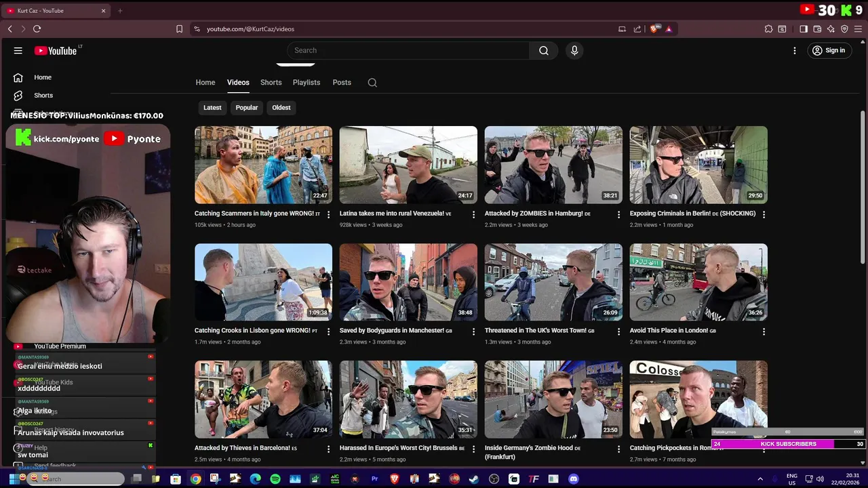868x488 pixels.
Task: Open options for Latina rural Venezuela video
Action: 474,214
